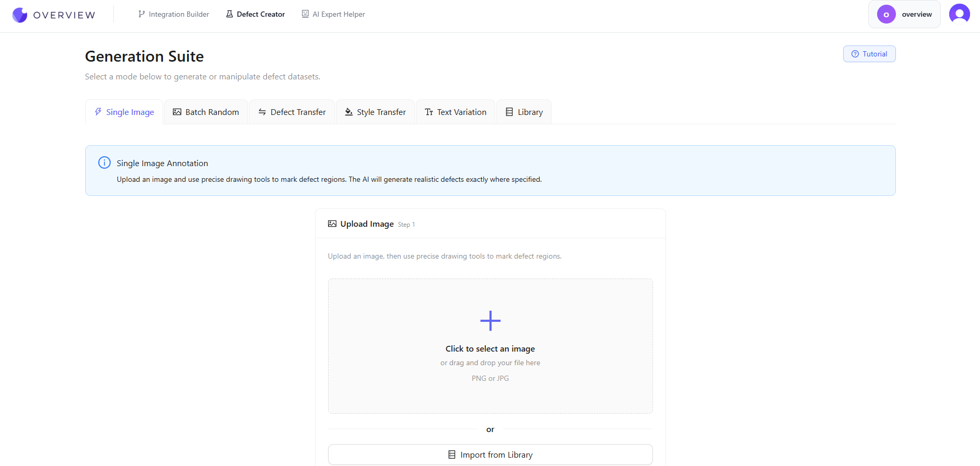Screen dimensions: 980x466
Task: Click 'Click to select an image' dropzone text
Action: pyautogui.click(x=490, y=348)
